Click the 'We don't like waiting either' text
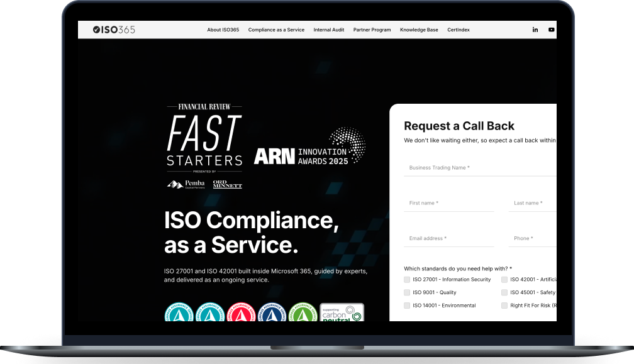Image resolution: width=634 pixels, height=364 pixels. click(x=480, y=141)
